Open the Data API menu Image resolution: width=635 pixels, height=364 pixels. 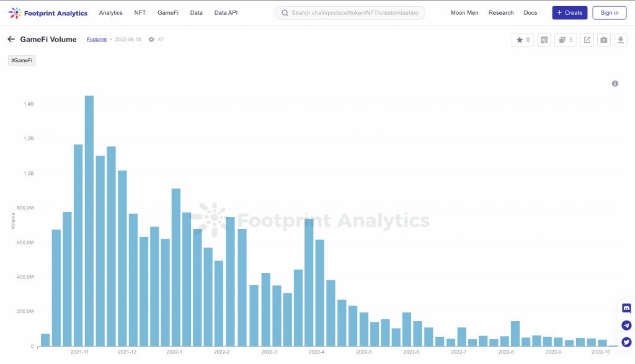(x=226, y=13)
